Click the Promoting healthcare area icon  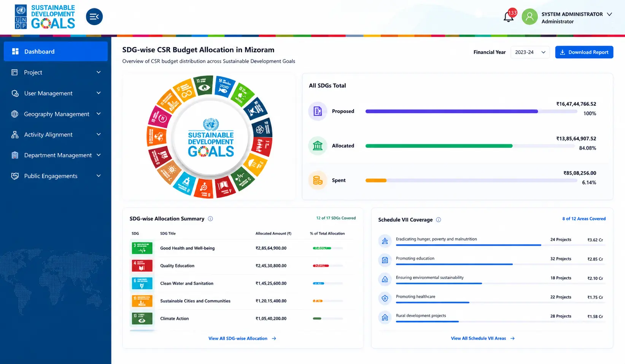click(385, 298)
